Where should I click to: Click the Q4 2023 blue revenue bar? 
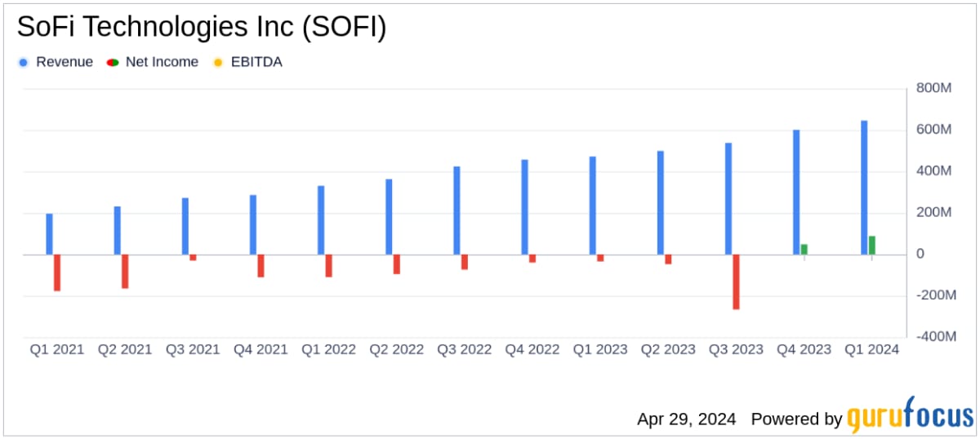pos(796,193)
